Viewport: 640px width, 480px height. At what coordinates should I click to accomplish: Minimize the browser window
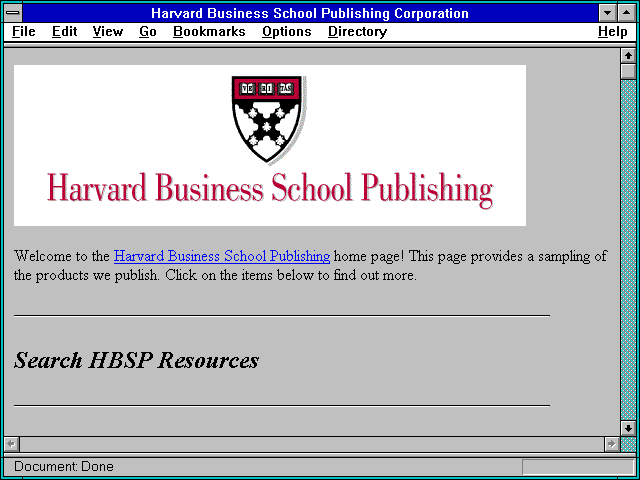pyautogui.click(x=607, y=13)
